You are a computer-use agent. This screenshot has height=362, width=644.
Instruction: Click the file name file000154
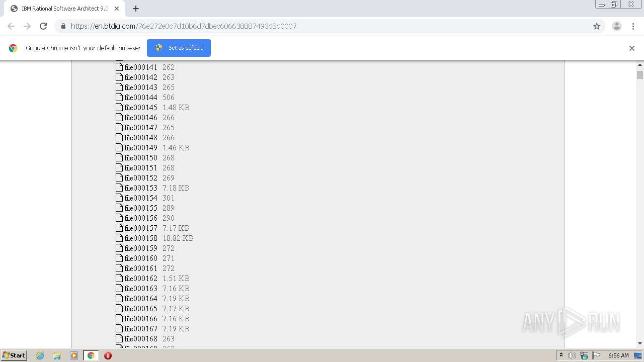141,198
